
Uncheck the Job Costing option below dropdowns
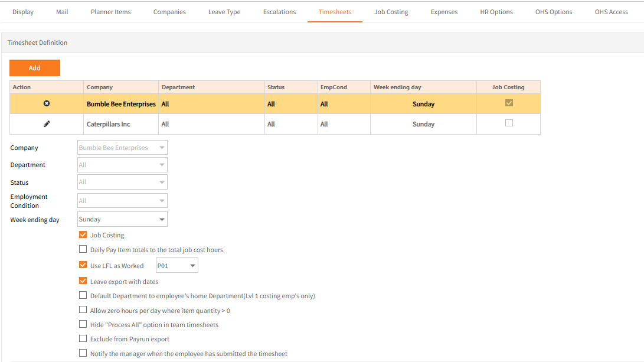pos(83,235)
